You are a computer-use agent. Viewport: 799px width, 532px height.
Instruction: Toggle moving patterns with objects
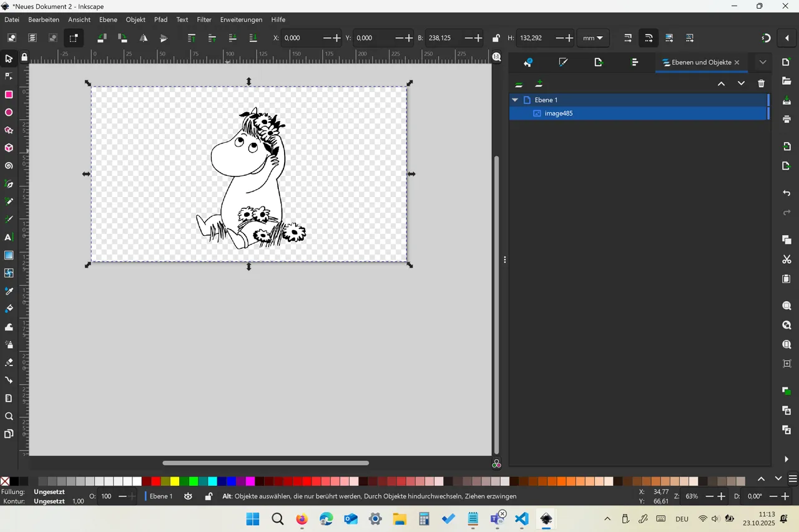coord(690,38)
